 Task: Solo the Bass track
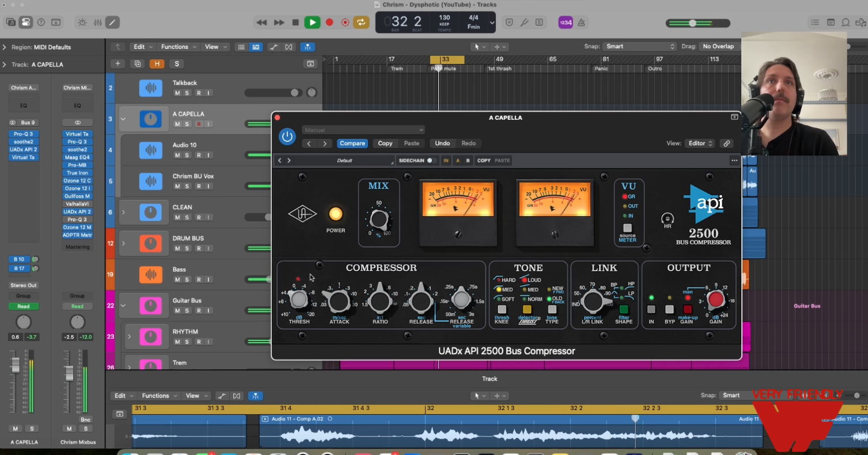point(188,279)
